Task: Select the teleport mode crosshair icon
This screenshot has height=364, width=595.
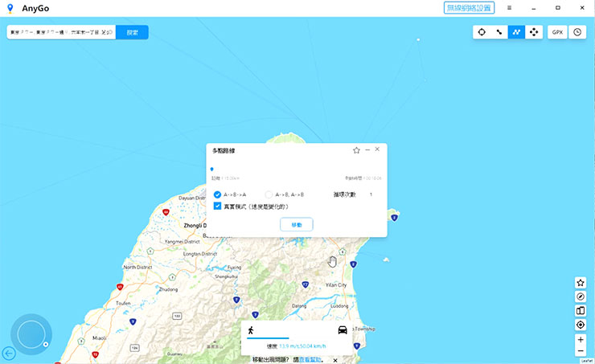Action: (x=482, y=33)
